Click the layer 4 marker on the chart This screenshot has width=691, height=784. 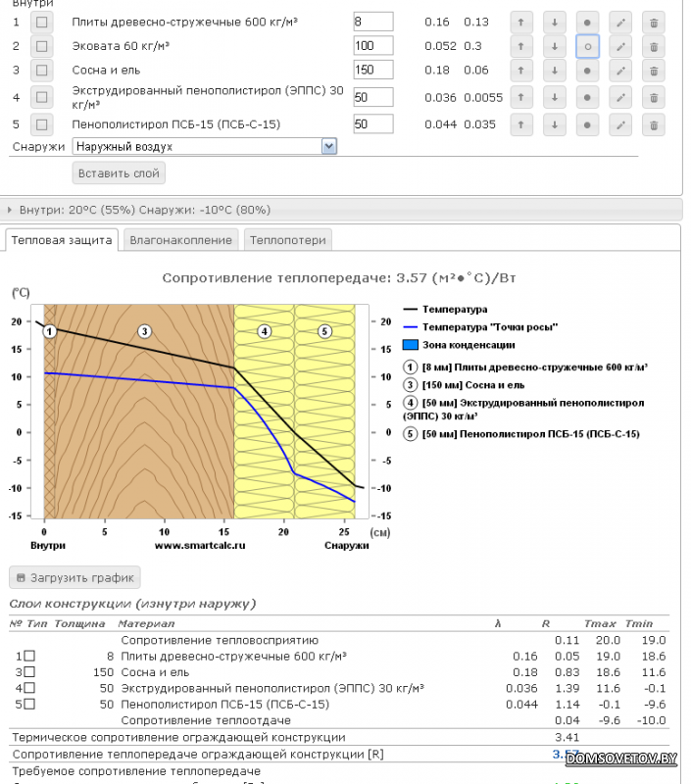[264, 331]
